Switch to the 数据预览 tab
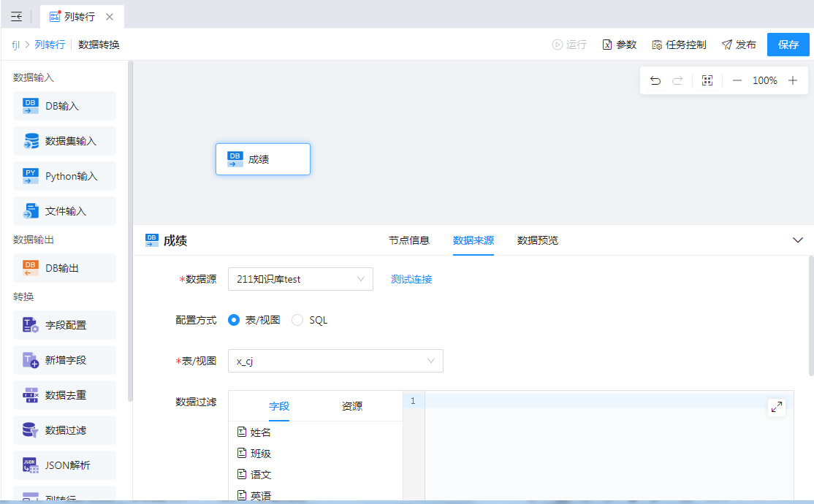 (538, 240)
